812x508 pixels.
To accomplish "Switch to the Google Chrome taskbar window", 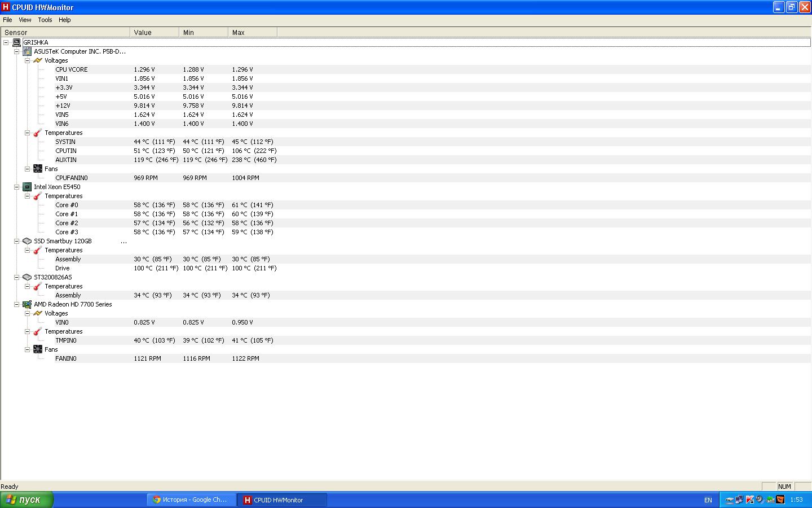I will pyautogui.click(x=192, y=500).
